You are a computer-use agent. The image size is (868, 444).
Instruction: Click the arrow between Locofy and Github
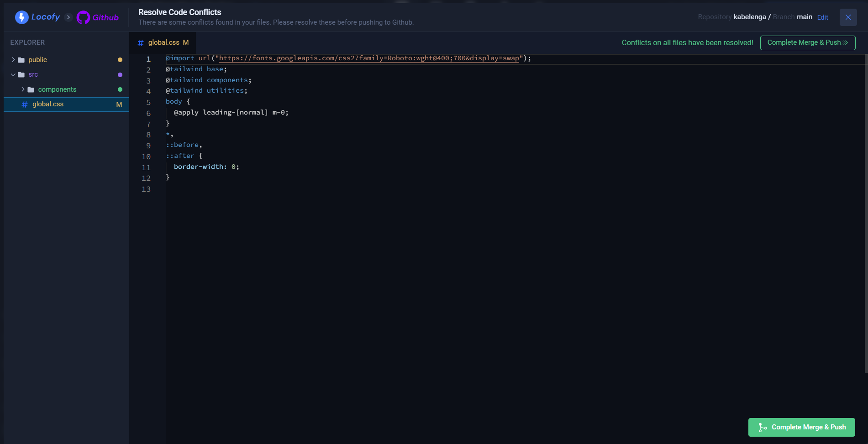[68, 17]
